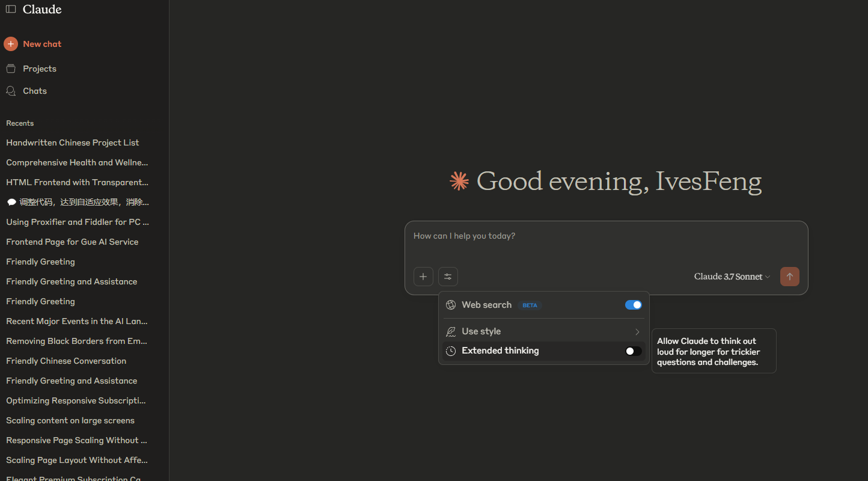Turn off the Web search toggle
Viewport: 868px width, 481px height.
coord(633,305)
